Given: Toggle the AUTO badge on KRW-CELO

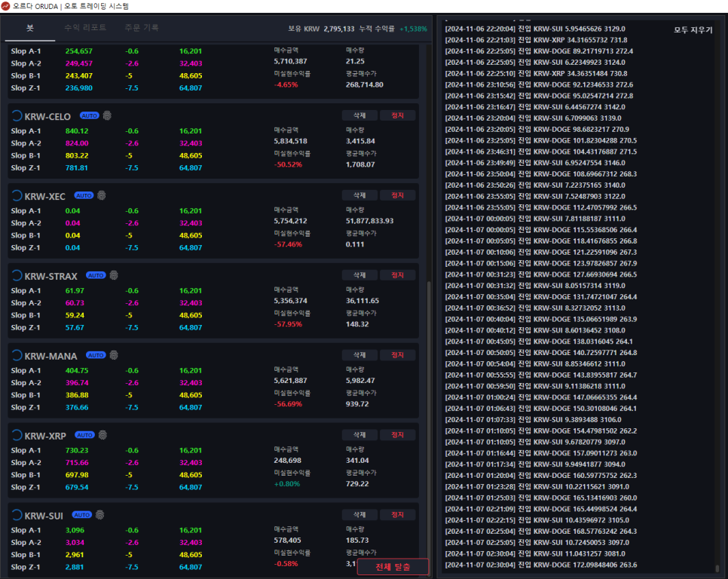Looking at the screenshot, I should [89, 115].
